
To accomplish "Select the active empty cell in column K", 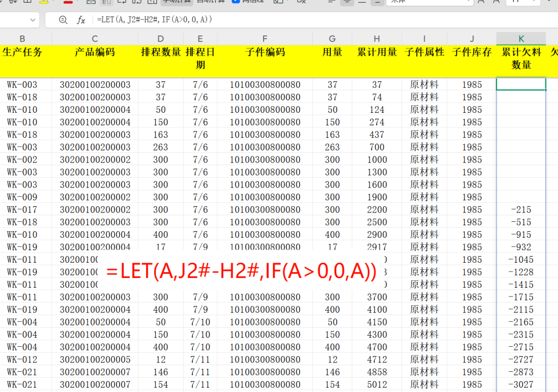I will (x=521, y=85).
